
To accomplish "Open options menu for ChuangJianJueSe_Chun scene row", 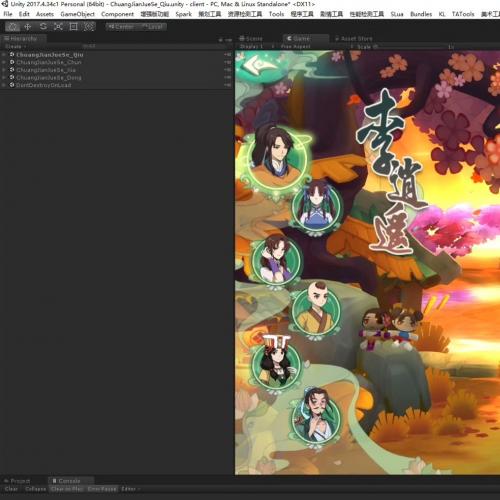I will [228, 62].
